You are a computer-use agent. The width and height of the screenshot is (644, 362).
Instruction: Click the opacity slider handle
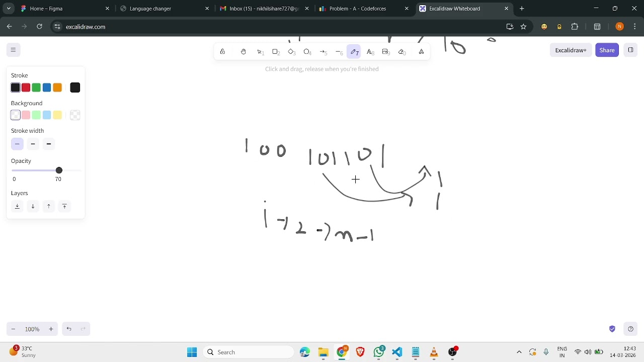coord(59,170)
